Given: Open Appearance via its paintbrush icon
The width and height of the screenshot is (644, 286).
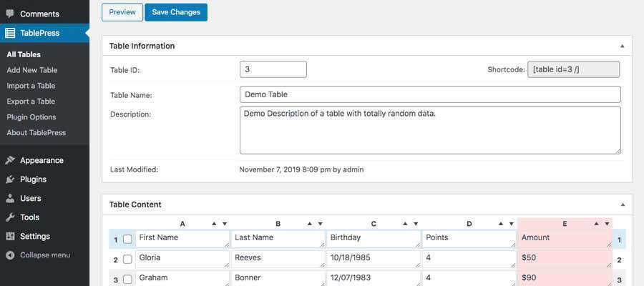Looking at the screenshot, I should pos(10,160).
